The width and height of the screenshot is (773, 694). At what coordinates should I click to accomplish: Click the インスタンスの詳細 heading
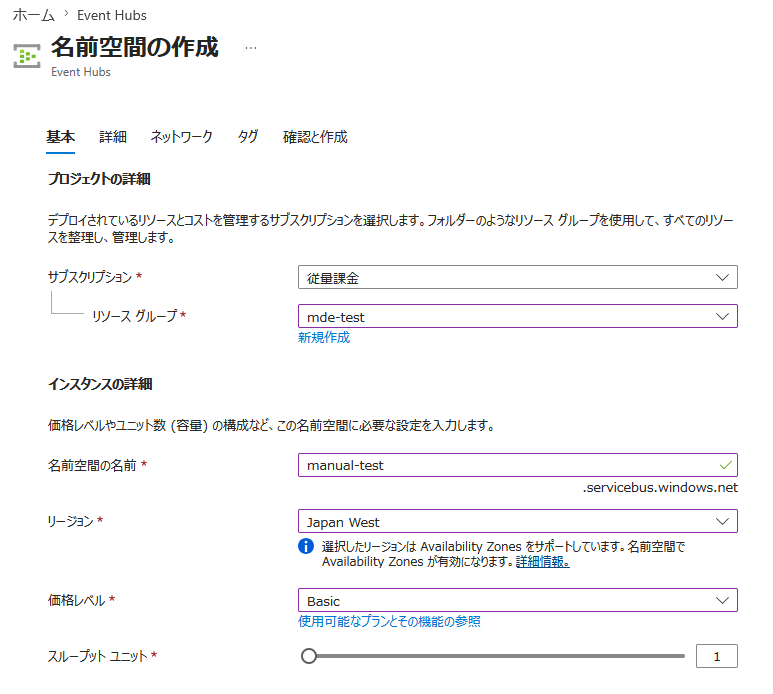[x=100, y=384]
